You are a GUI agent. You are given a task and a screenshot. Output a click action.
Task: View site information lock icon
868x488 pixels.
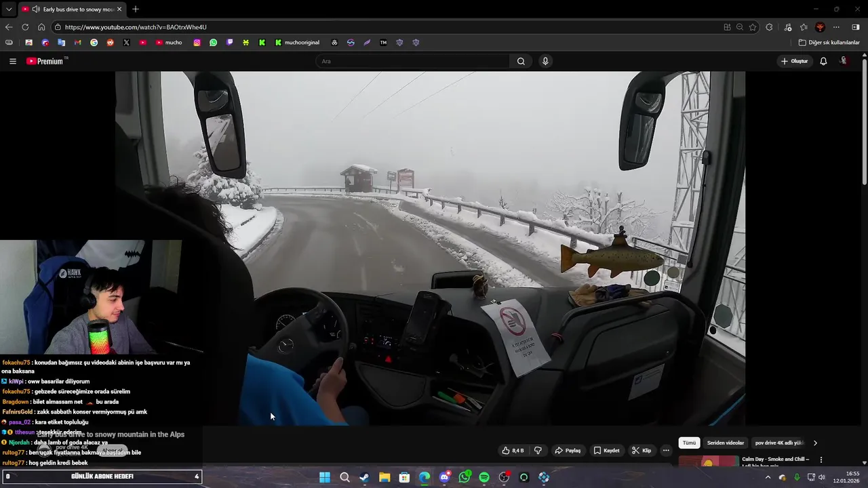click(58, 27)
